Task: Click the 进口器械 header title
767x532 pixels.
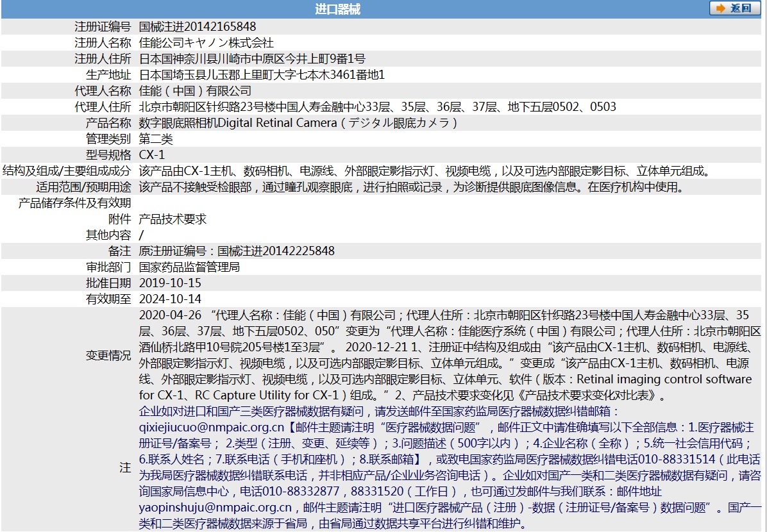Action: tap(338, 9)
